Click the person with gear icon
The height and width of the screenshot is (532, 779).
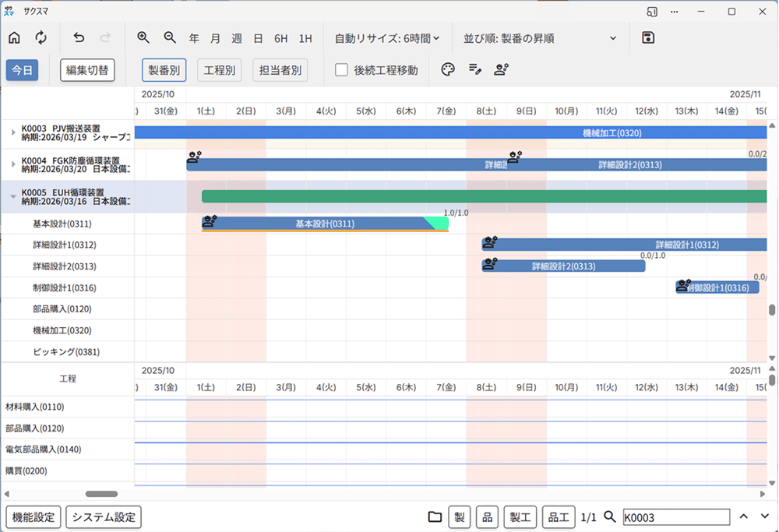click(501, 69)
